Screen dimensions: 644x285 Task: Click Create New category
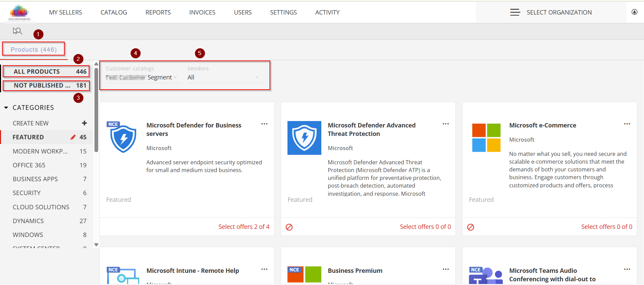(x=30, y=123)
